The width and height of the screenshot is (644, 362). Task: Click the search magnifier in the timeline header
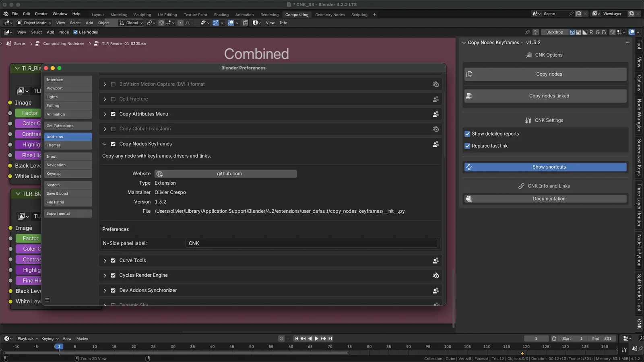(642, 338)
